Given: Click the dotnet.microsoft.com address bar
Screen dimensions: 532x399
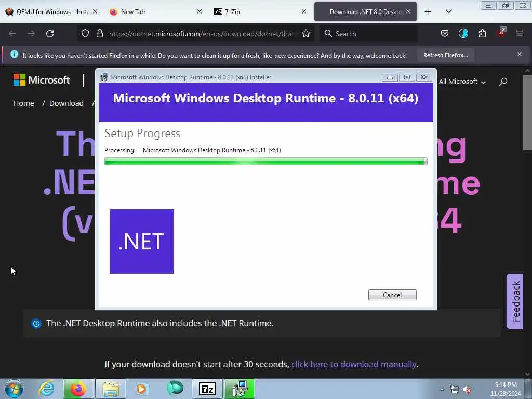Looking at the screenshot, I should pyautogui.click(x=203, y=34).
